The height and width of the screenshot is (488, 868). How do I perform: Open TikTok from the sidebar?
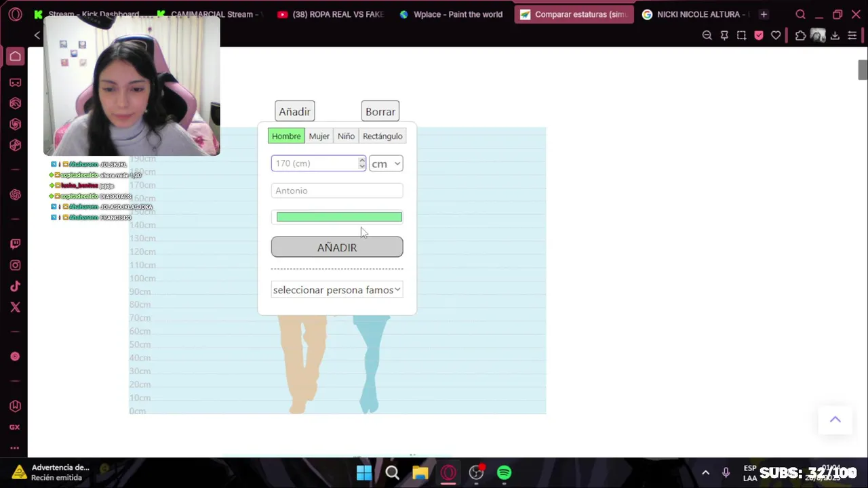click(15, 287)
